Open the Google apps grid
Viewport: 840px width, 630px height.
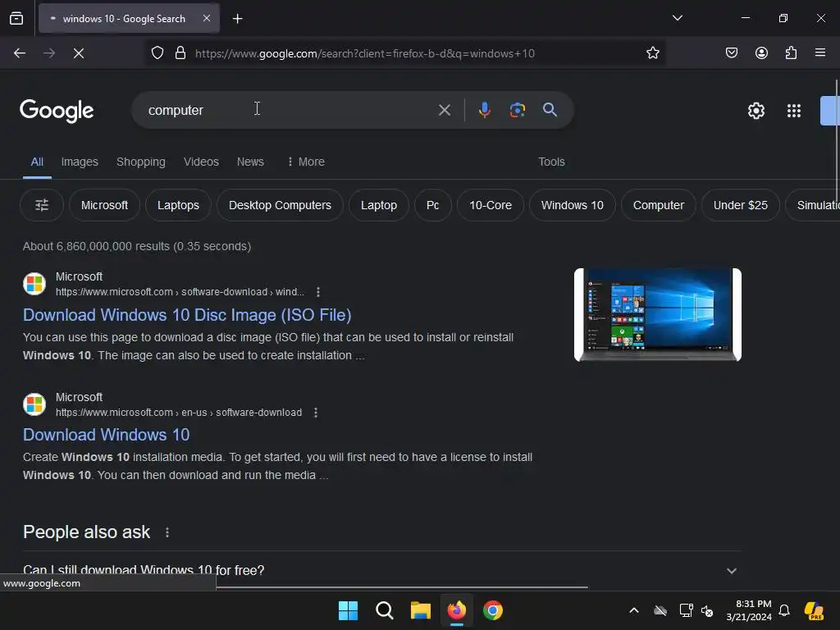click(x=794, y=111)
